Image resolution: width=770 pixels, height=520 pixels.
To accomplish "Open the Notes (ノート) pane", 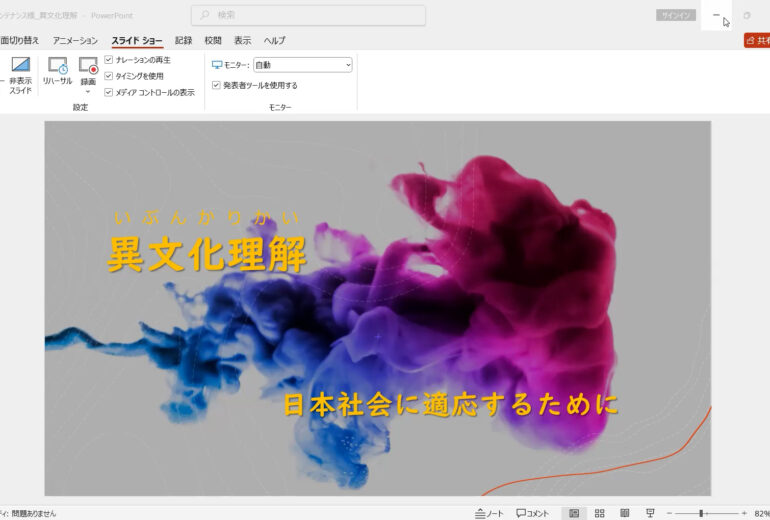I will pos(489,513).
